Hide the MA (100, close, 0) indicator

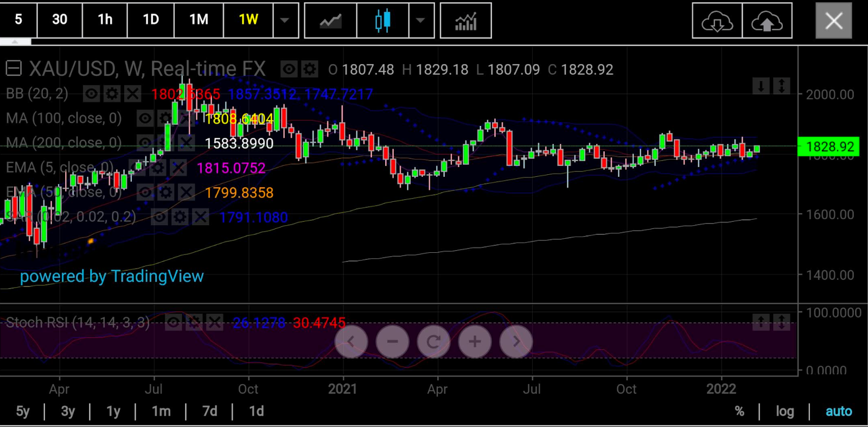click(x=145, y=118)
